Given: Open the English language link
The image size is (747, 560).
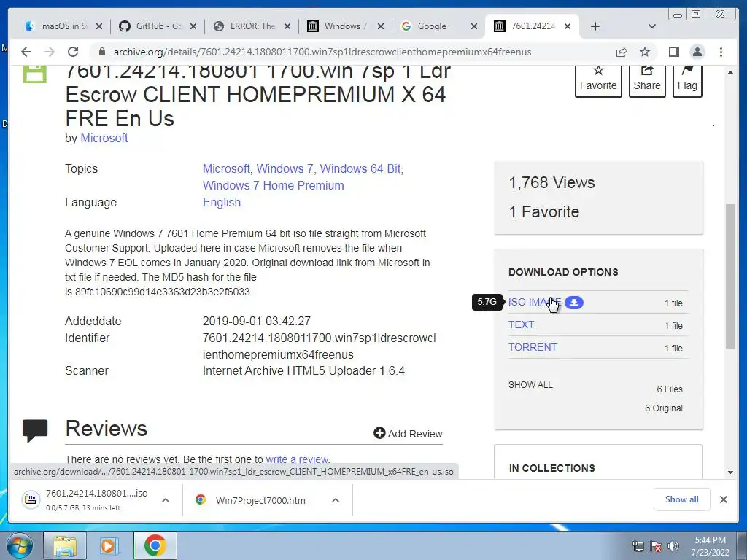Looking at the screenshot, I should [222, 203].
